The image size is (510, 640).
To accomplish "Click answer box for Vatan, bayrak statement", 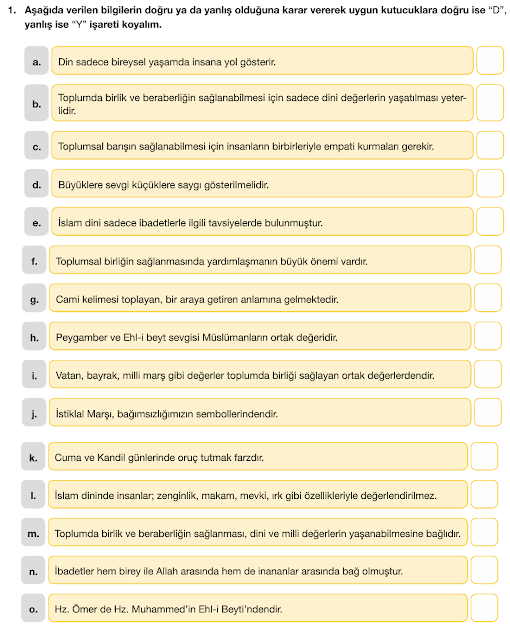I will tap(488, 374).
